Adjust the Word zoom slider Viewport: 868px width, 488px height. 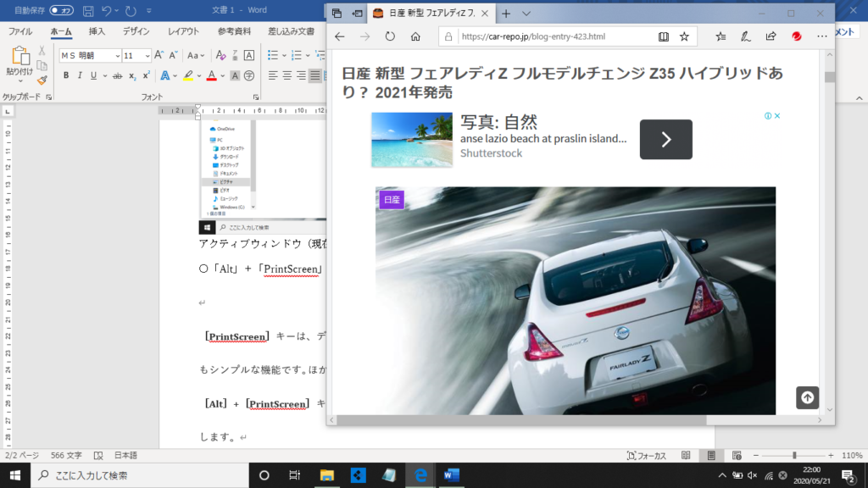pyautogui.click(x=793, y=455)
